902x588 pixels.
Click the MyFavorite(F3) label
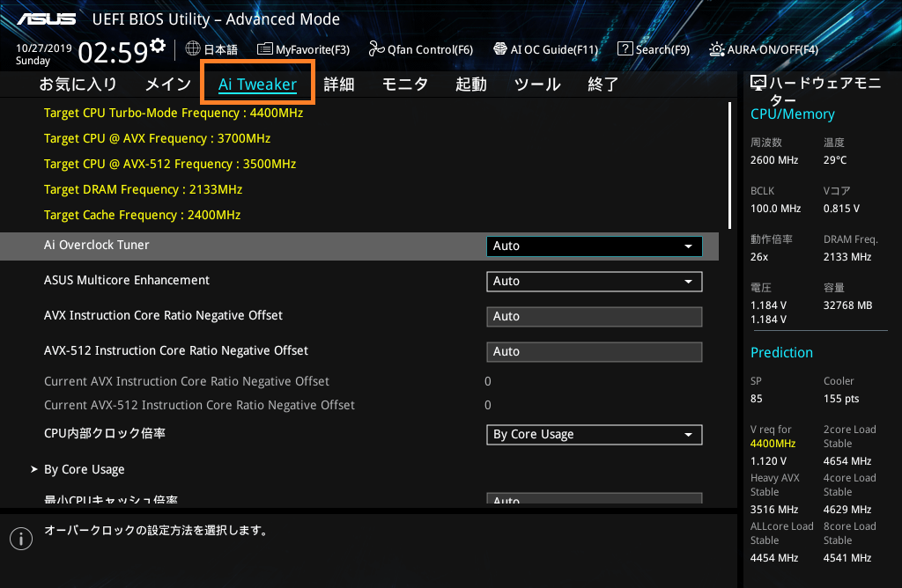point(313,50)
